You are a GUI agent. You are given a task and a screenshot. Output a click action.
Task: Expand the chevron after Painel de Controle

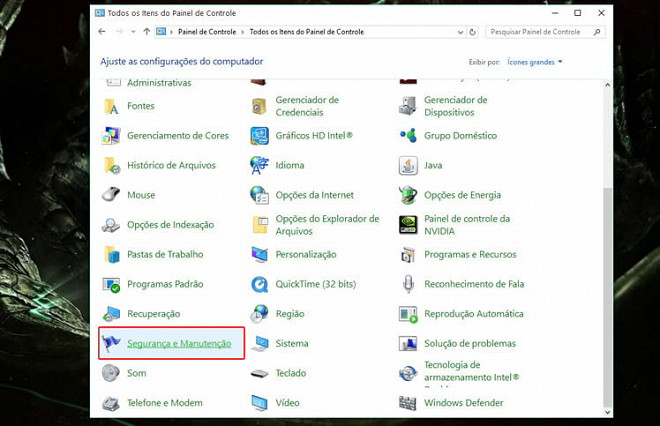[x=243, y=32]
